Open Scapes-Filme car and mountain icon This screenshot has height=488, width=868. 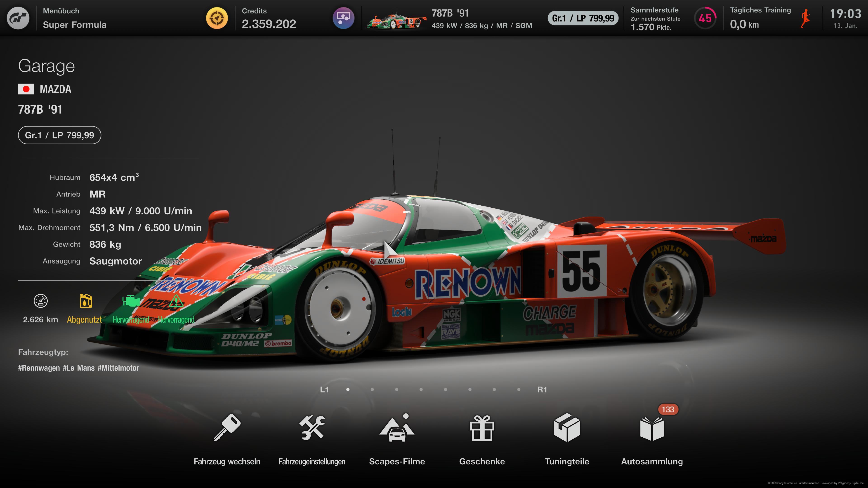tap(397, 427)
